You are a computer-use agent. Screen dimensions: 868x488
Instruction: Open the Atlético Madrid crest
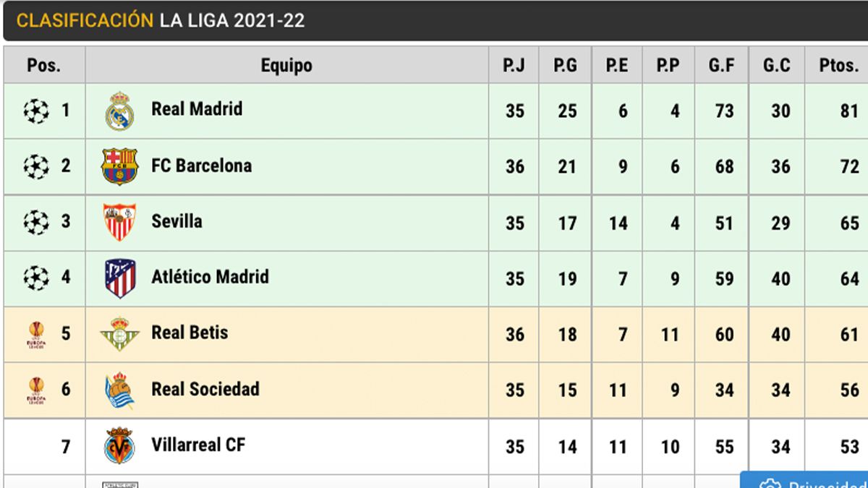pos(119,277)
